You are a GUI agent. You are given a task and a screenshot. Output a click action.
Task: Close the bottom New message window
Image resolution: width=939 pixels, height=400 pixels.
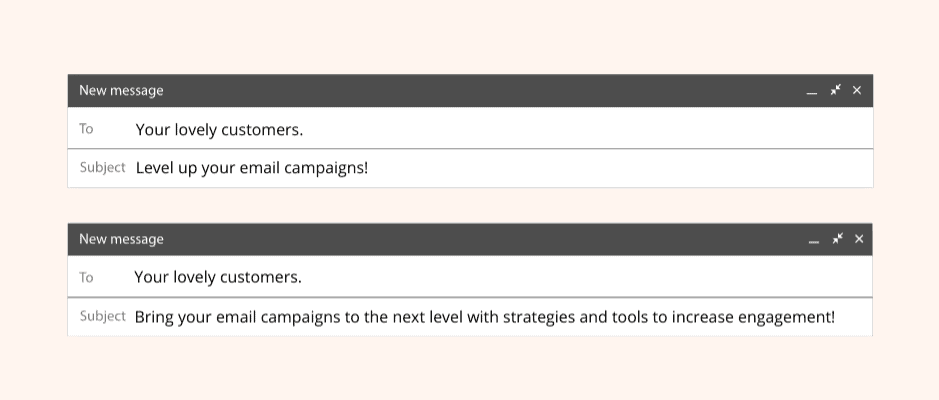pos(859,239)
